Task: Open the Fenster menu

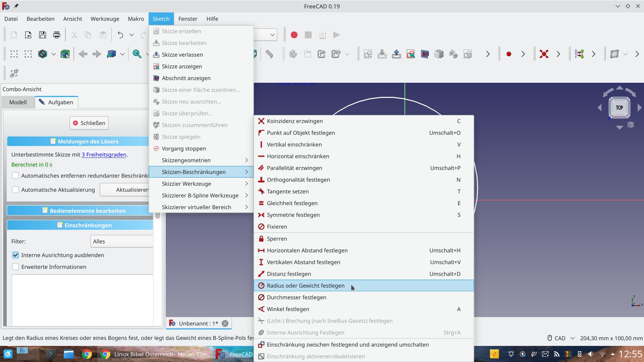Action: [x=188, y=19]
